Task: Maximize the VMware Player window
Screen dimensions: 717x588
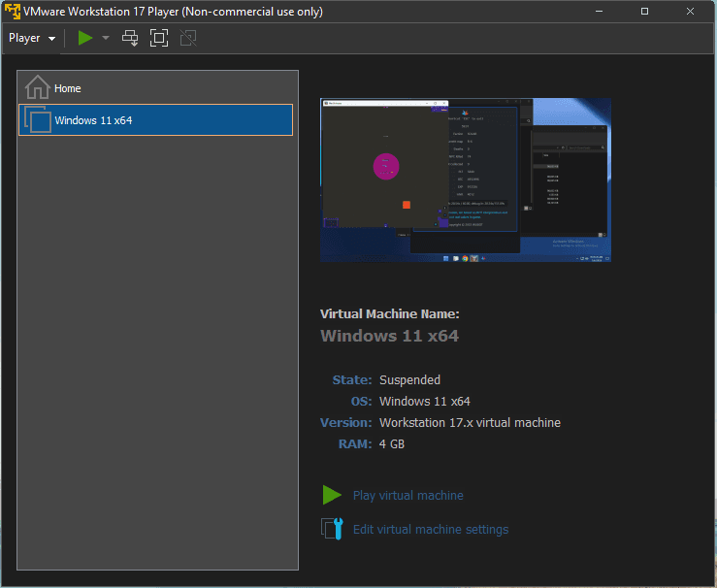Action: (x=645, y=11)
